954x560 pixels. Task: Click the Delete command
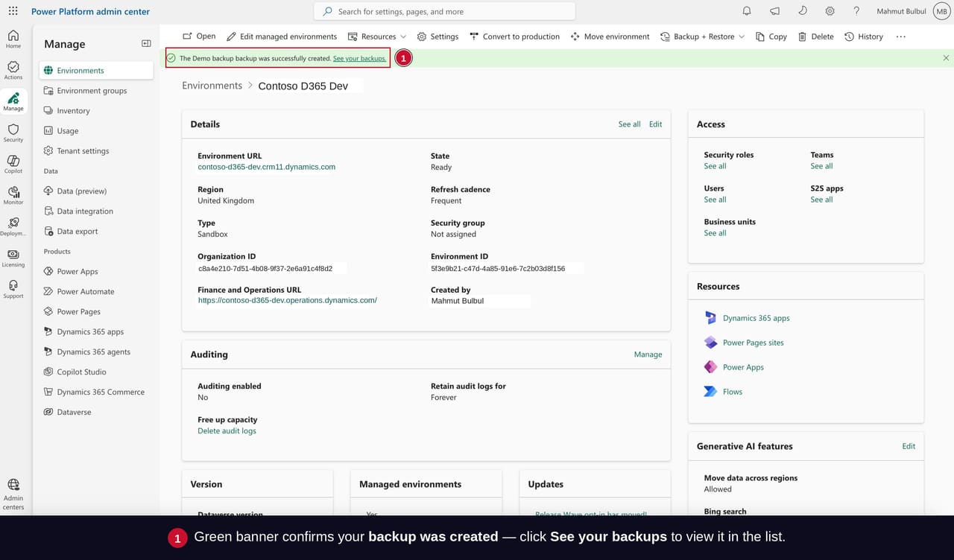click(815, 36)
